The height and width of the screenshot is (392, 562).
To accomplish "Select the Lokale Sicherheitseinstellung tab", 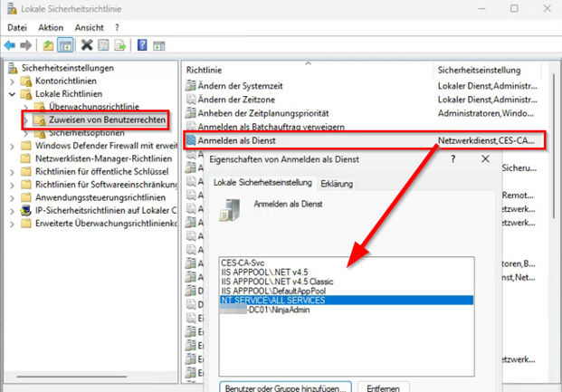I will pos(262,182).
